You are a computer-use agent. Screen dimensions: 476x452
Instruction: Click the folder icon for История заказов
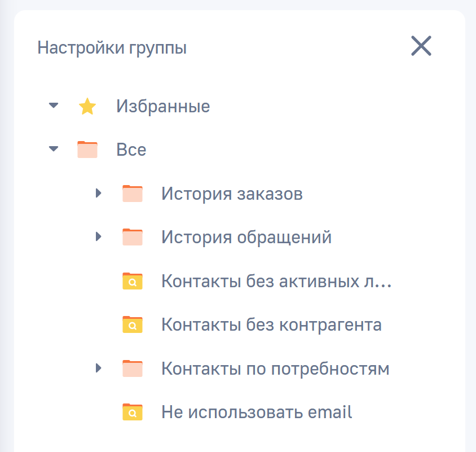click(132, 193)
